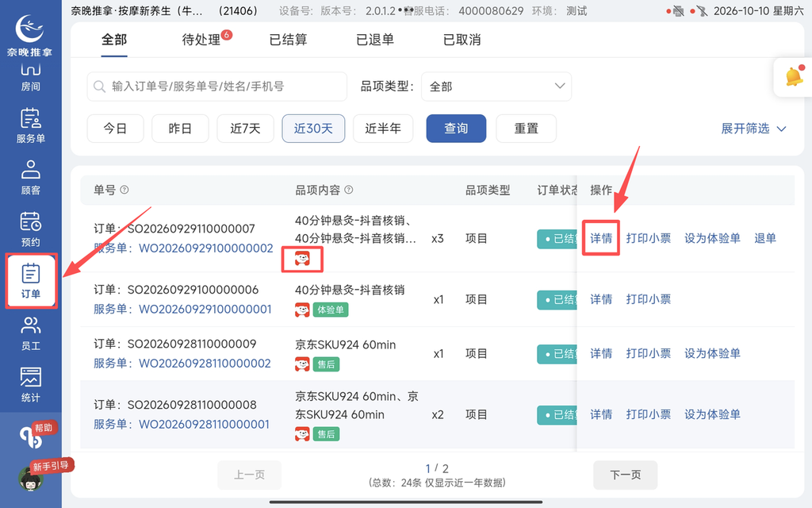
Task: Click the network disconnected icon in top bar
Action: tap(702, 11)
